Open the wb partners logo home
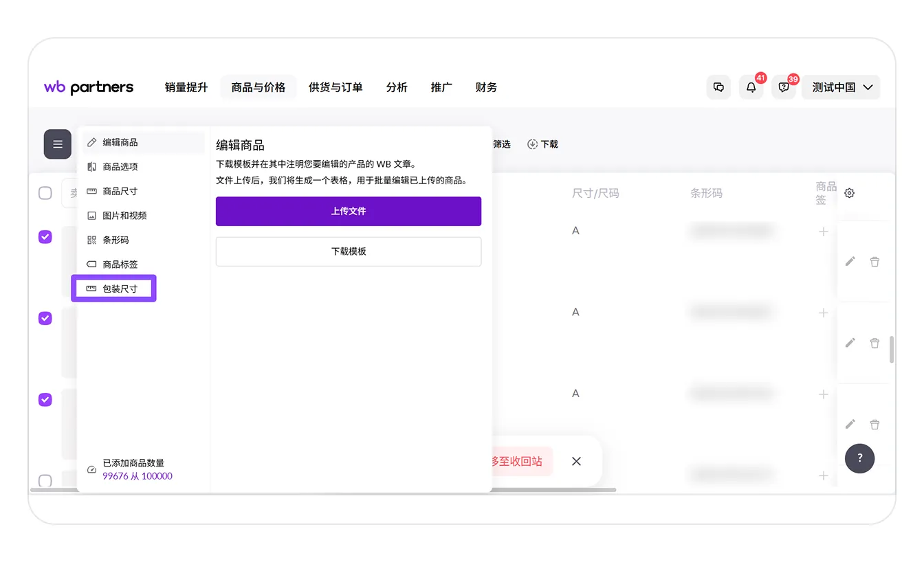 click(x=89, y=87)
